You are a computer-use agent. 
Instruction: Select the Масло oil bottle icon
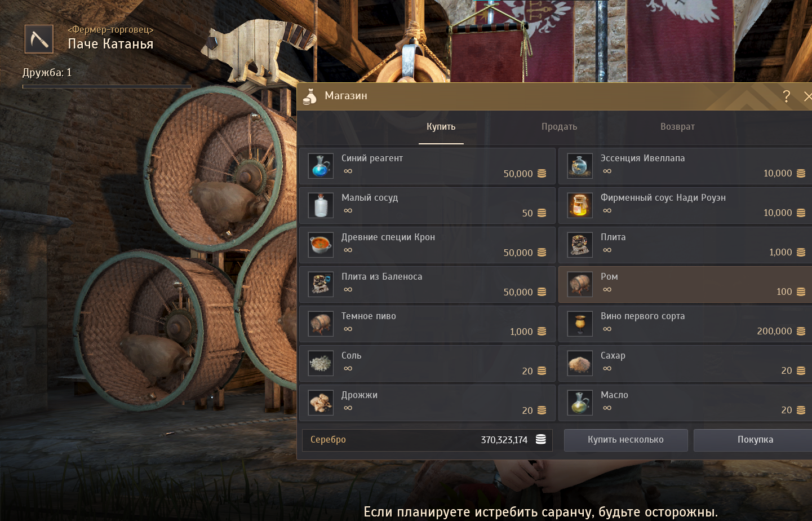click(580, 403)
